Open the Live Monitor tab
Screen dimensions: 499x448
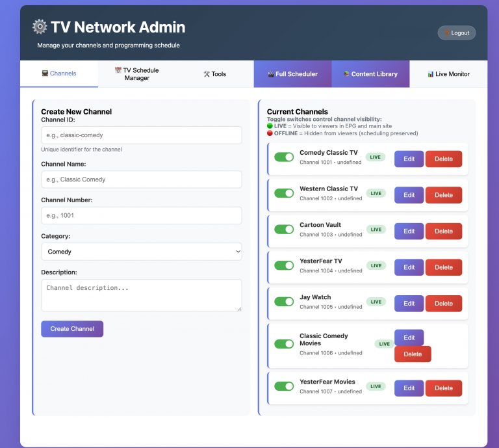point(448,74)
